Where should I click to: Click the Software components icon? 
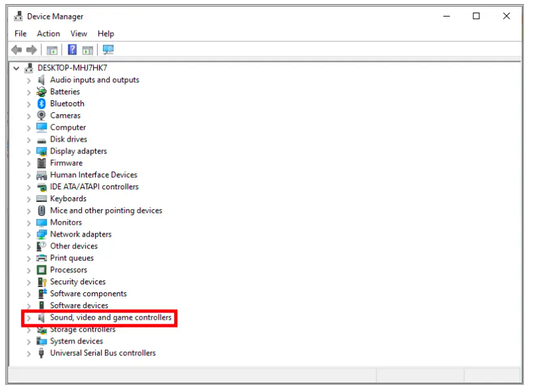click(42, 294)
